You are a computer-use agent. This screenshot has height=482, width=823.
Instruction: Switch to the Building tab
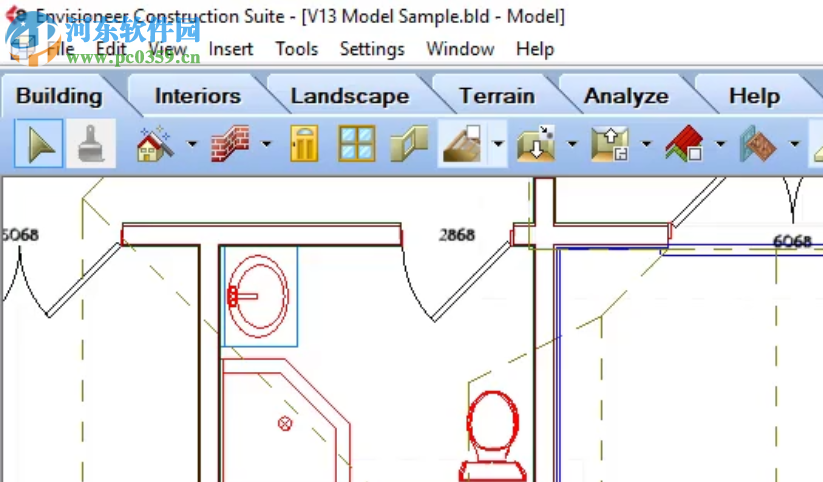[59, 96]
